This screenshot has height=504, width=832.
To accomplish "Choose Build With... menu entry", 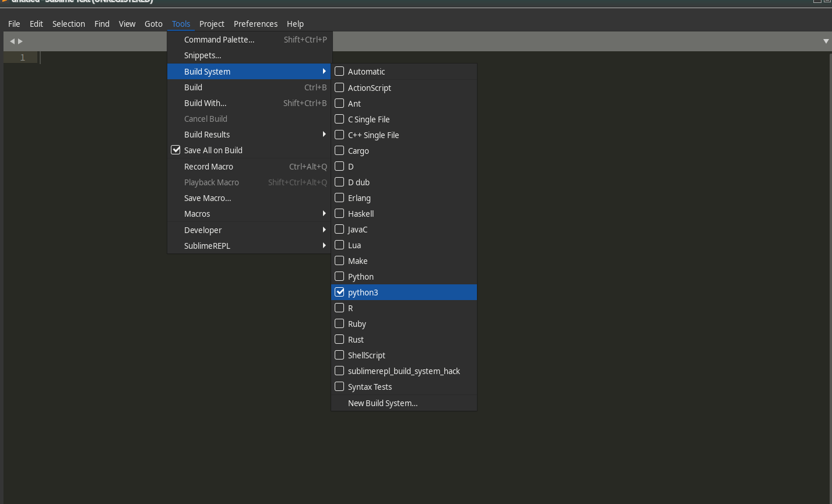I will point(250,103).
